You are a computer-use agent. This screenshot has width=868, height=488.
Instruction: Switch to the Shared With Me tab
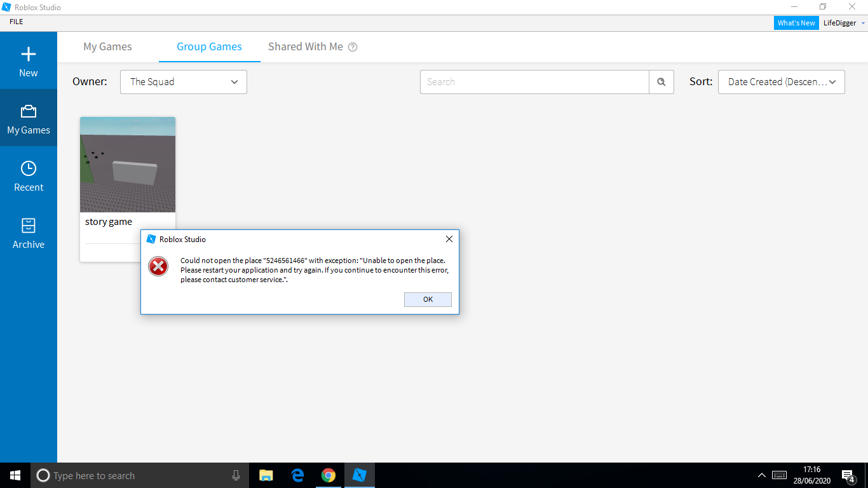[x=305, y=46]
